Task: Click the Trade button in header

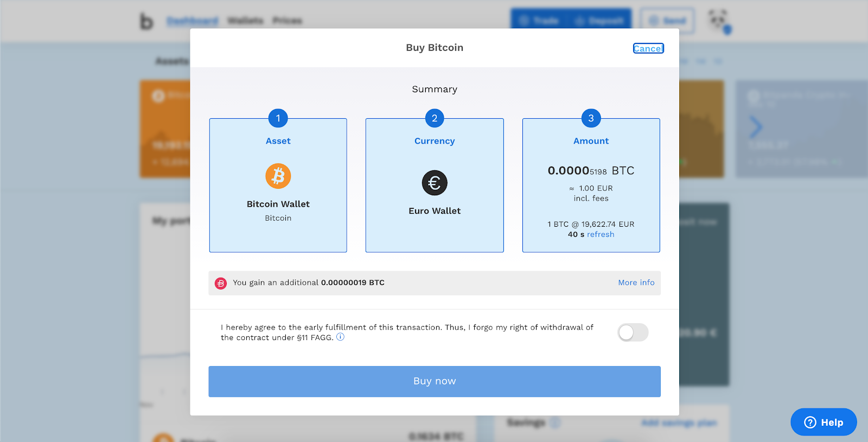Action: pyautogui.click(x=539, y=21)
